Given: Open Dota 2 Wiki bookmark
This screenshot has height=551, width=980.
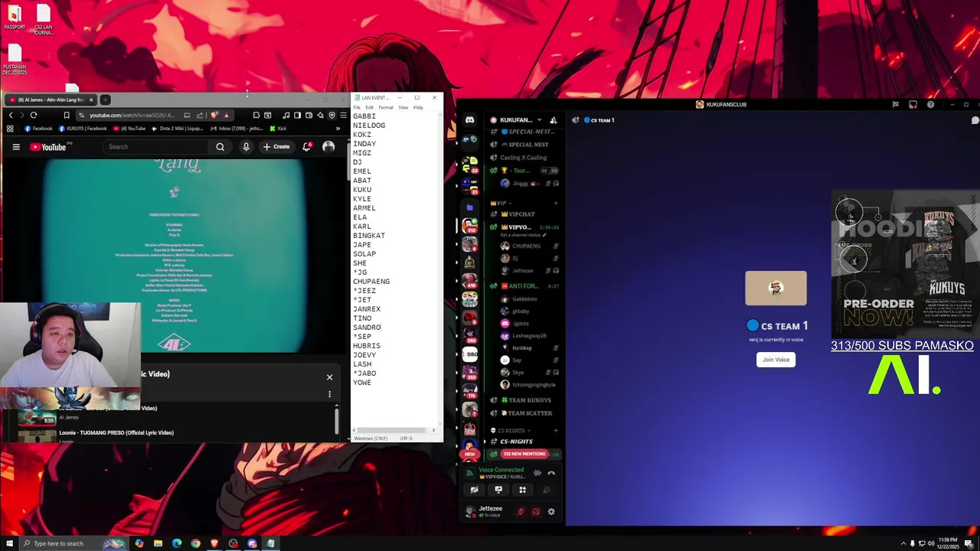Looking at the screenshot, I should 178,129.
